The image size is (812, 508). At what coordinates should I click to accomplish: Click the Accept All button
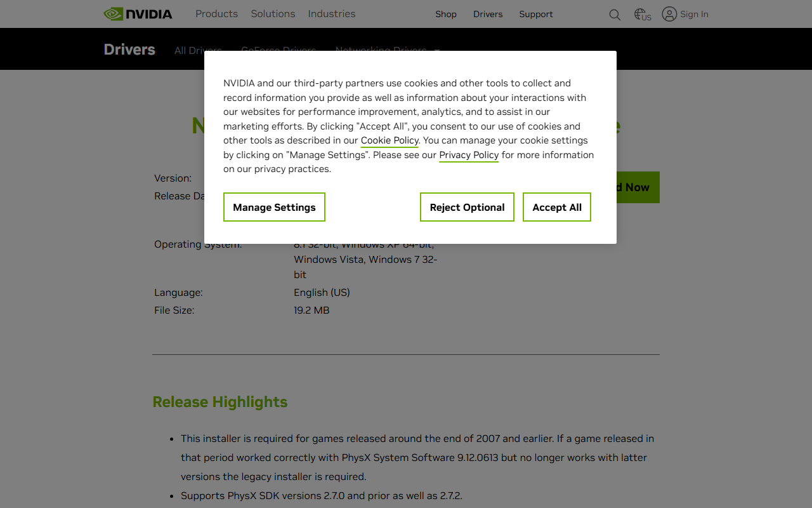pos(557,207)
